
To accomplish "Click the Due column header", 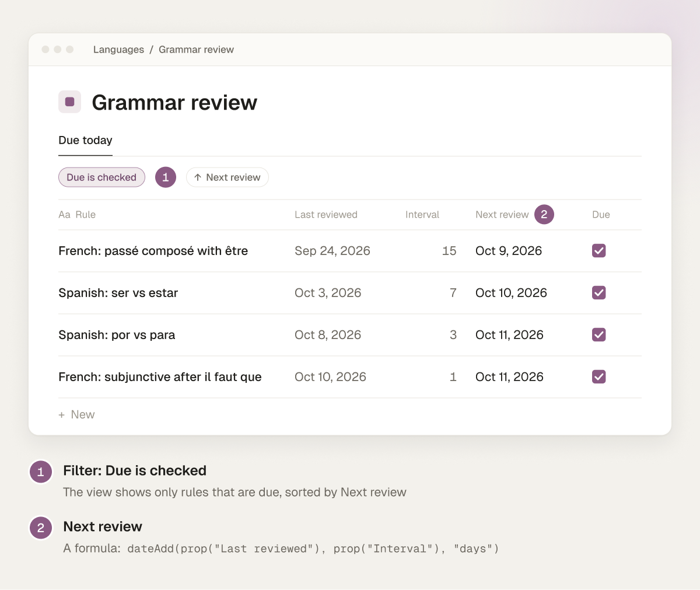I will (601, 215).
